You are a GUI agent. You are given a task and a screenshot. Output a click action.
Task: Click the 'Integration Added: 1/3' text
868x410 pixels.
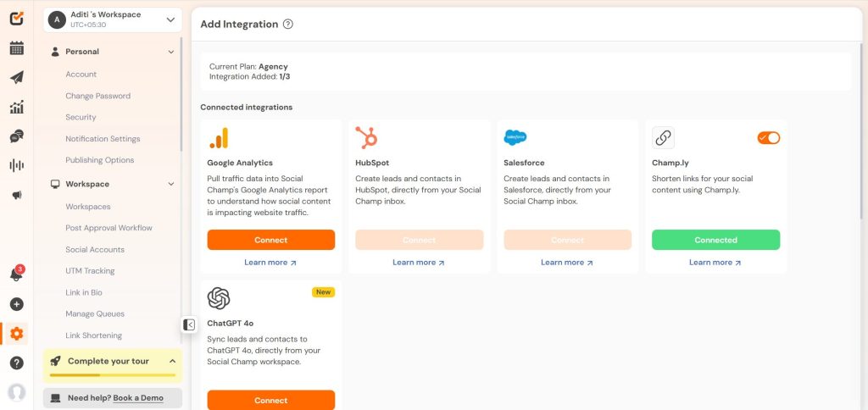250,77
